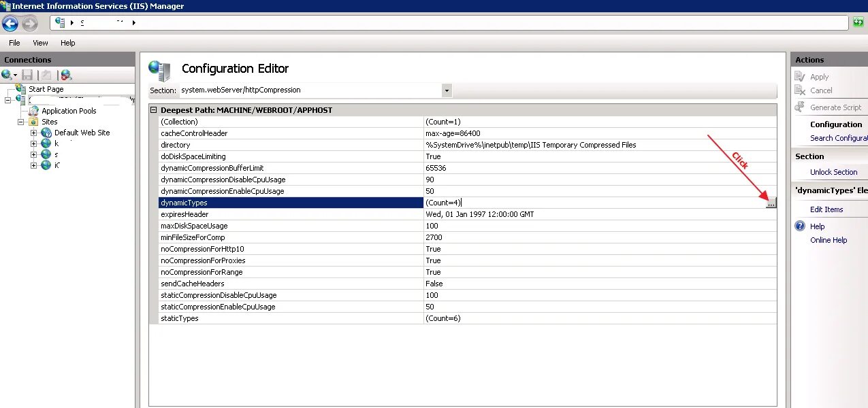Screen dimensions: 868x408
Task: Click the up one level icon in Connections toolbar
Action: point(46,75)
